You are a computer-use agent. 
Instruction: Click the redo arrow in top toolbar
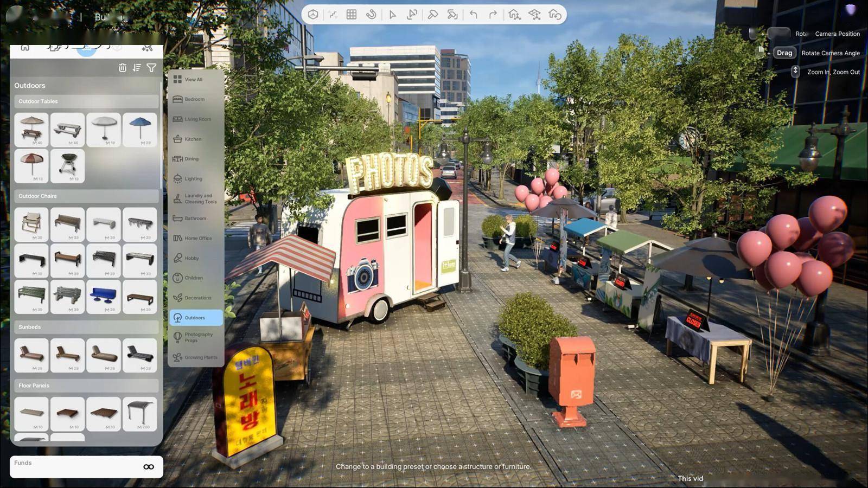(493, 15)
